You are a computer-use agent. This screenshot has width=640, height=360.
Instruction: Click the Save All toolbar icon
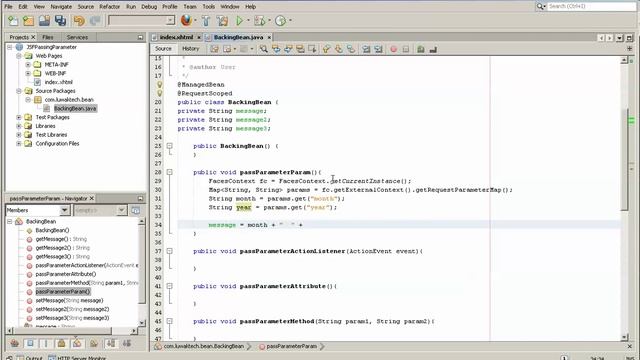(60, 20)
